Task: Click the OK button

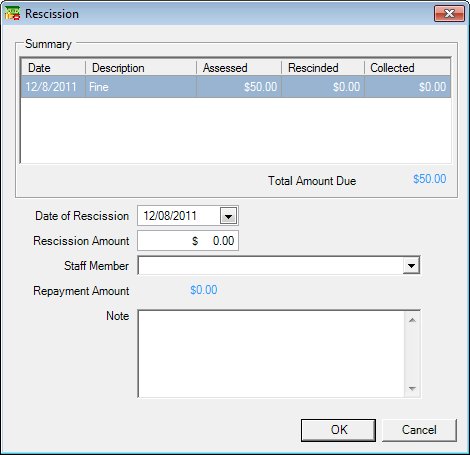Action: (338, 430)
